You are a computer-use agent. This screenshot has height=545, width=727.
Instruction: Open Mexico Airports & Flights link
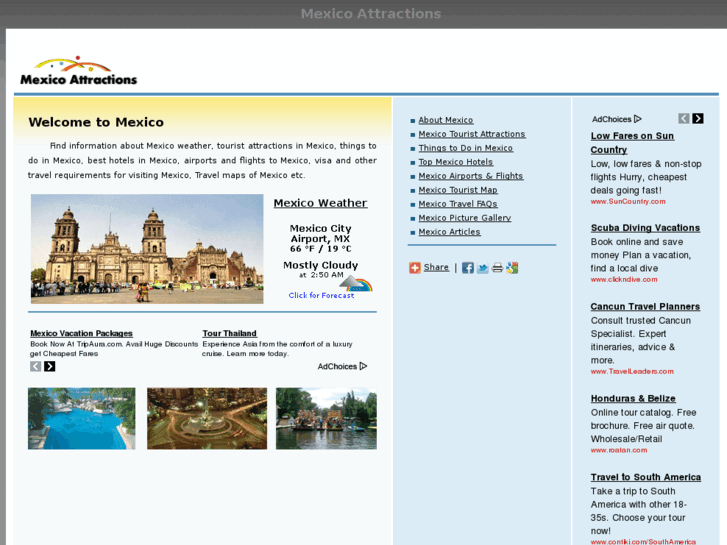coord(471,176)
